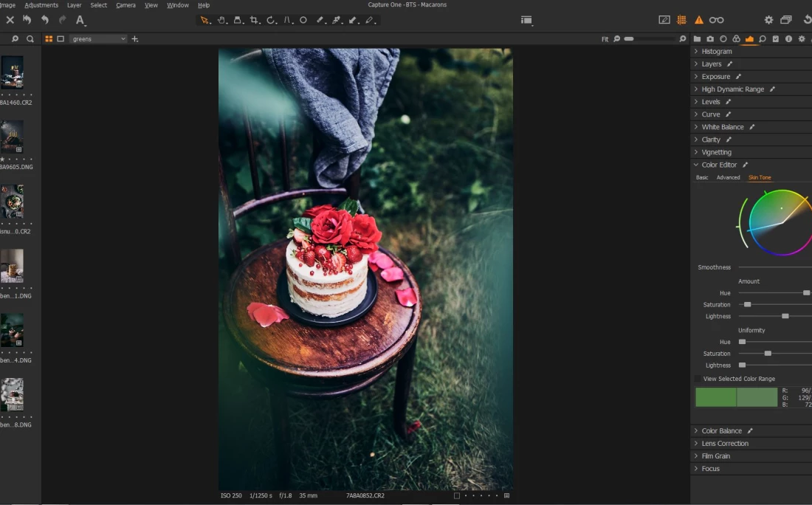This screenshot has height=505, width=812.
Task: Open the greens collection dropdown
Action: 99,38
